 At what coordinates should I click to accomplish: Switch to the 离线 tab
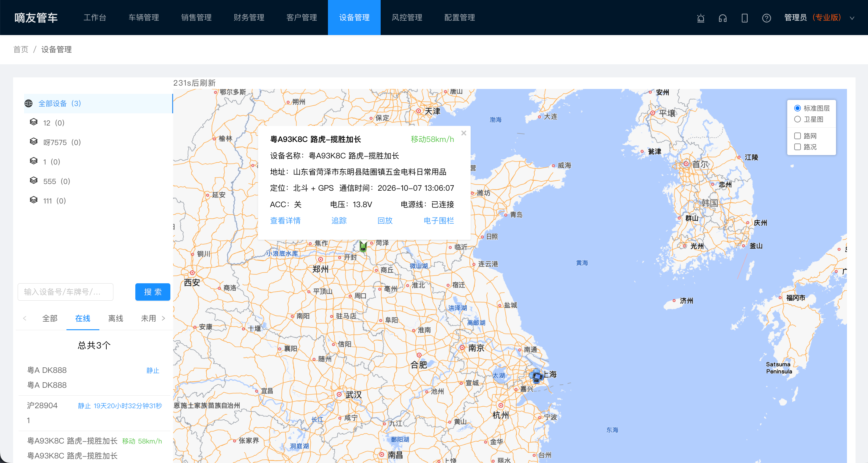click(x=116, y=318)
